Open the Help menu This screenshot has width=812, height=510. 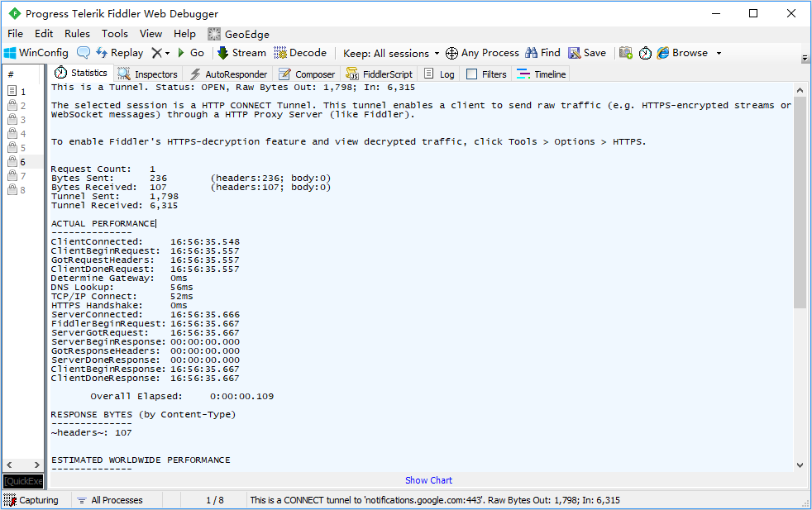click(x=184, y=34)
